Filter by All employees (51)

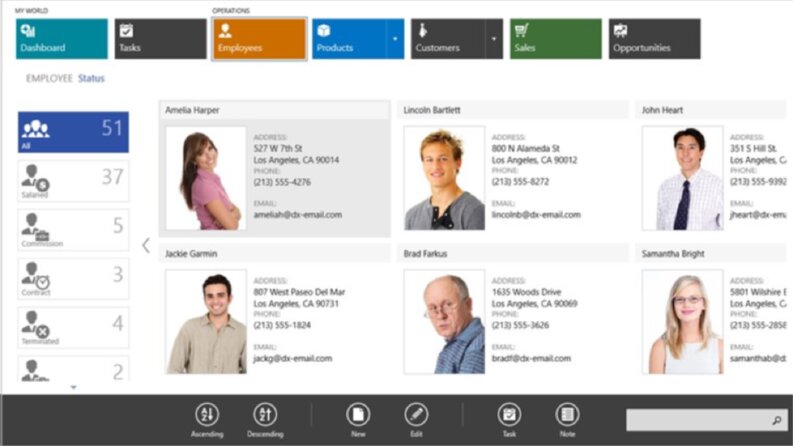tap(73, 132)
